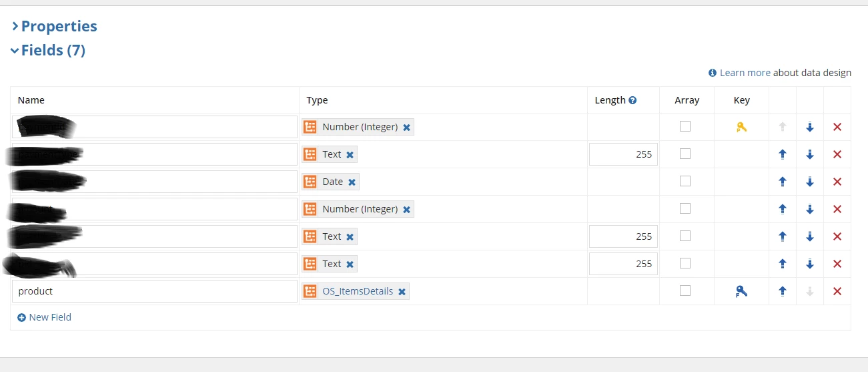
Task: Move the Date field down
Action: (810, 182)
